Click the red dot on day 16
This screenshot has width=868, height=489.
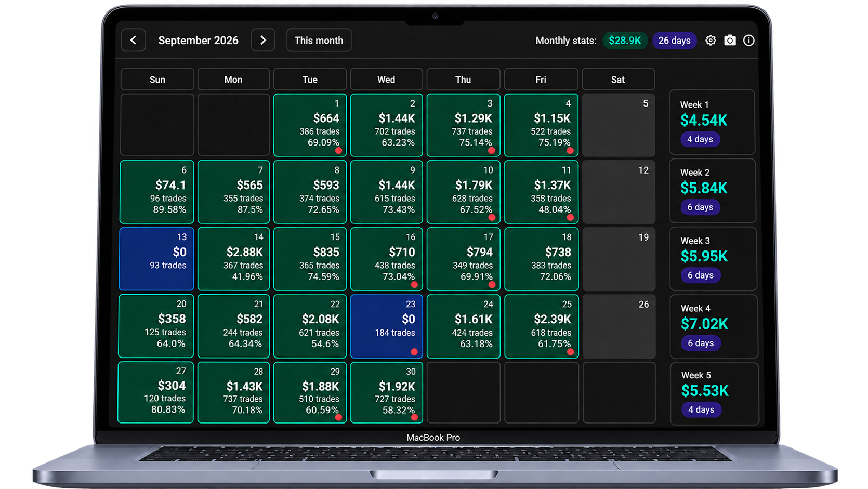[414, 285]
